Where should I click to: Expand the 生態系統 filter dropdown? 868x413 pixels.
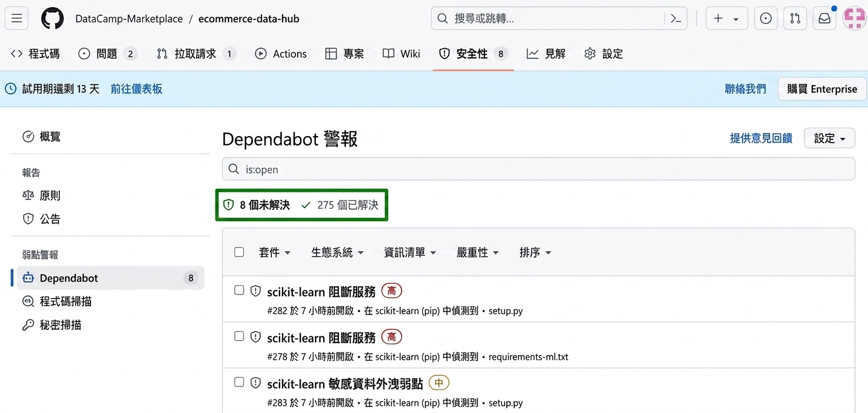(338, 252)
